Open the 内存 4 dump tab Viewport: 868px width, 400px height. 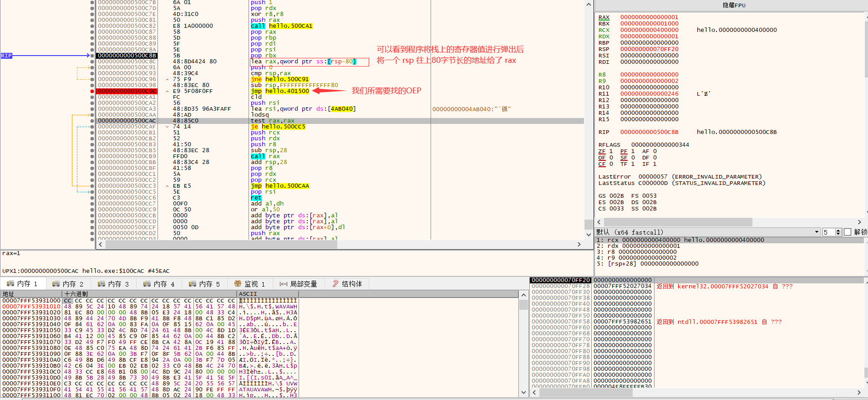[159, 284]
